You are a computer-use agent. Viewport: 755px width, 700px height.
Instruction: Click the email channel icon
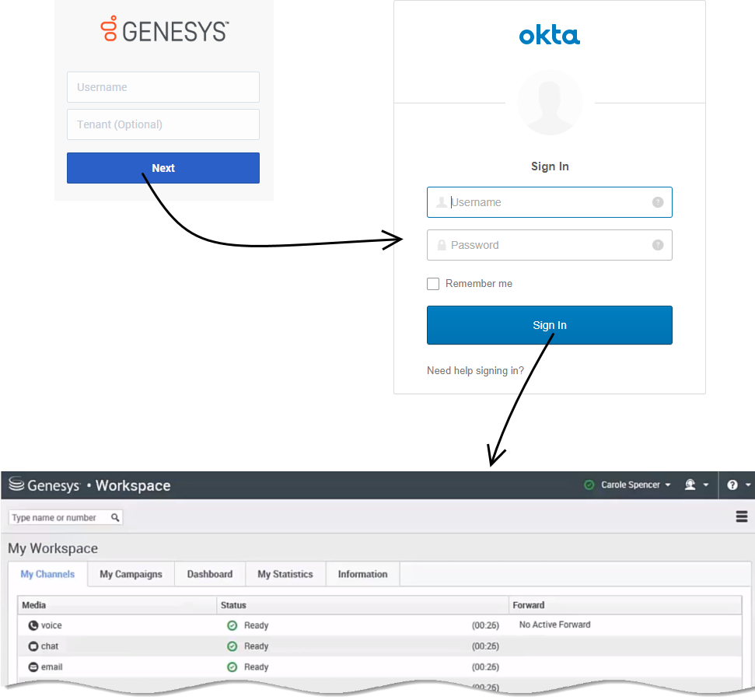(x=33, y=667)
